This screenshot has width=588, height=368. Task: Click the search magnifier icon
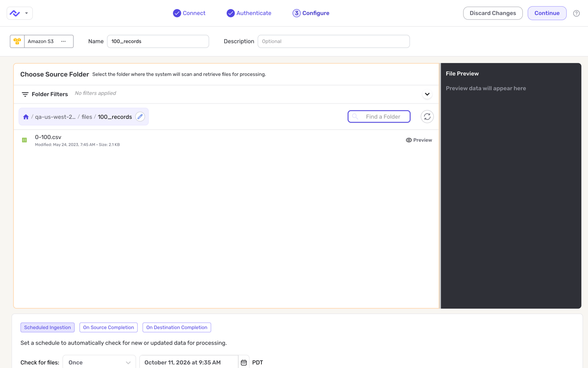(355, 117)
